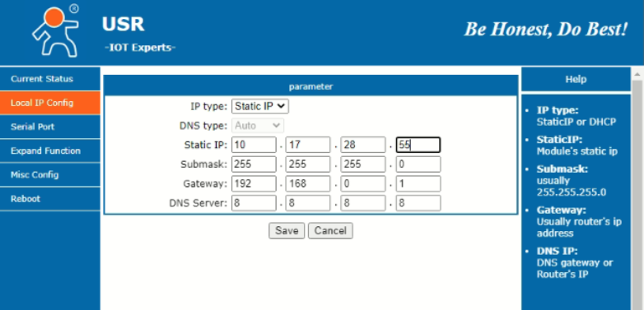Click the 'Be Honest, Do Best!' slogan
644x310 pixels.
tap(546, 29)
